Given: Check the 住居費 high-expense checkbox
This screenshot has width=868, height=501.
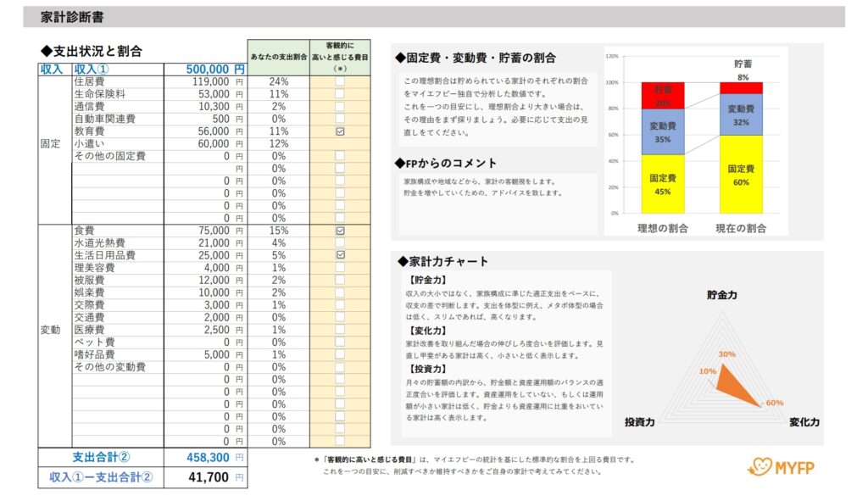Looking at the screenshot, I should [x=340, y=82].
